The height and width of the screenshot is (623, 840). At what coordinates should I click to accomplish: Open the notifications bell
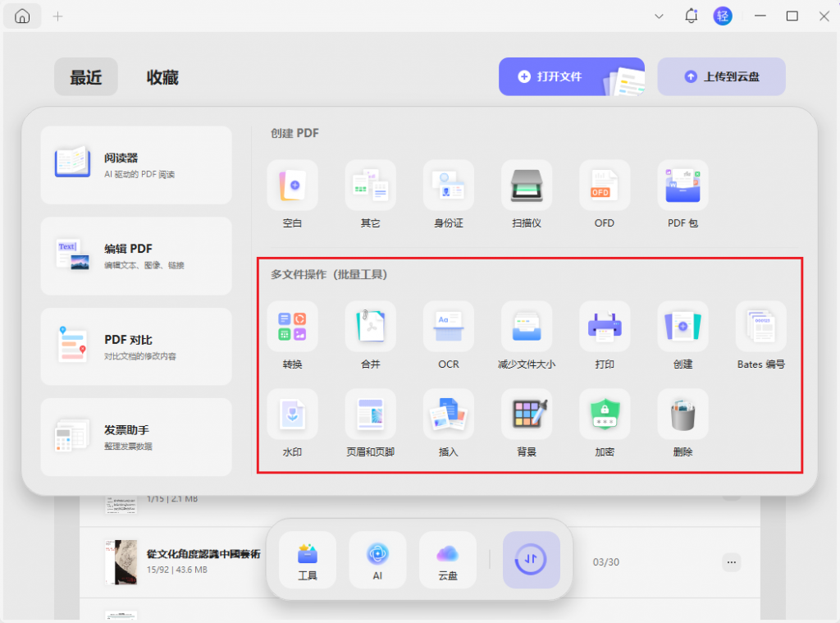click(691, 16)
